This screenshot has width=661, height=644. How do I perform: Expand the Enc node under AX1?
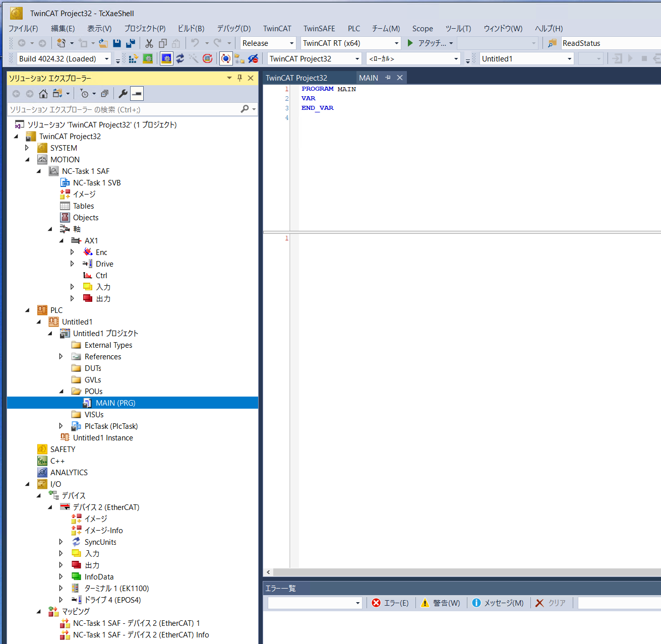click(72, 252)
